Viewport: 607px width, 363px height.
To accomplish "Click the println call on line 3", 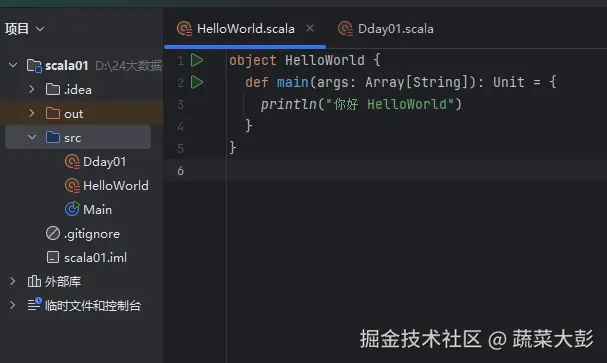I will [x=288, y=104].
